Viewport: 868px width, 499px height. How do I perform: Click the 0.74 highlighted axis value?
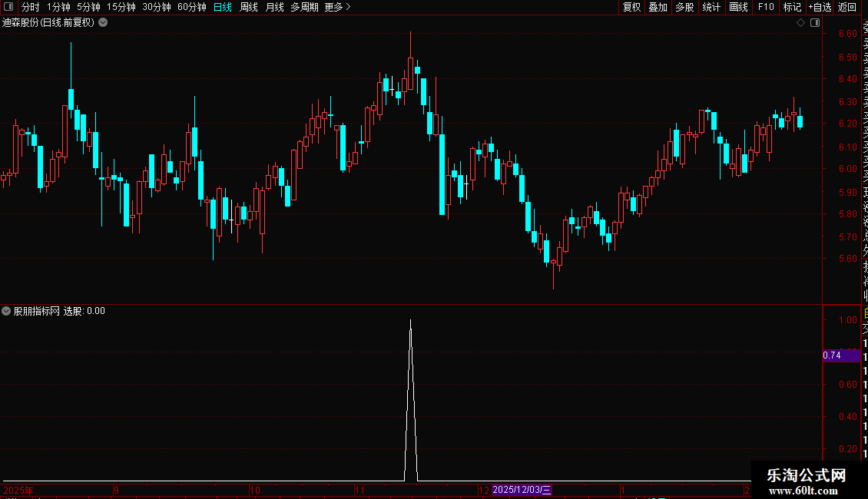841,355
